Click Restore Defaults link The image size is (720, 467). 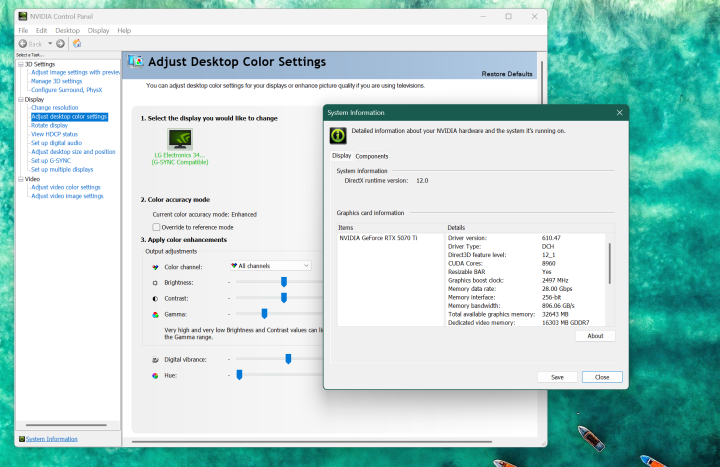coord(507,74)
